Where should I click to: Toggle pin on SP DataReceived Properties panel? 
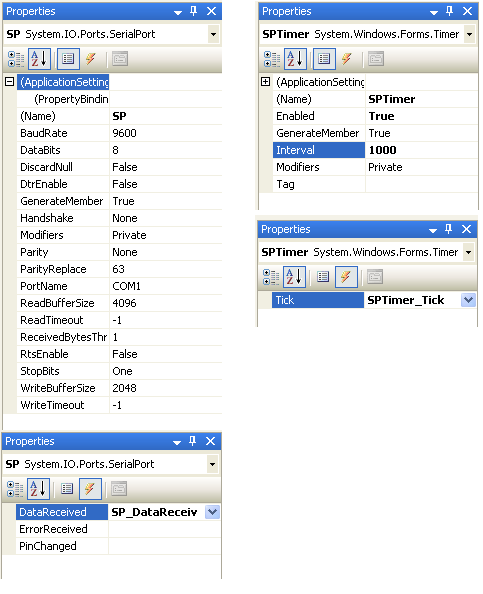coord(192,441)
